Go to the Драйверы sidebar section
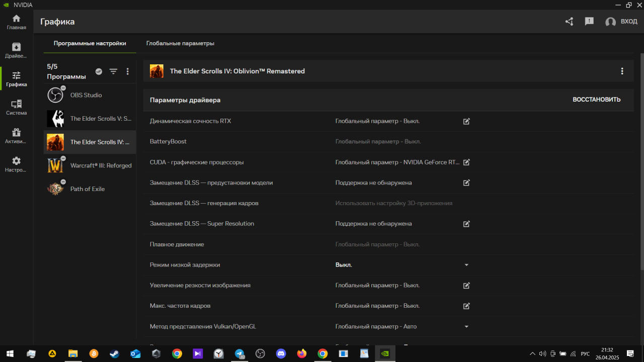This screenshot has height=362, width=644. (x=16, y=50)
